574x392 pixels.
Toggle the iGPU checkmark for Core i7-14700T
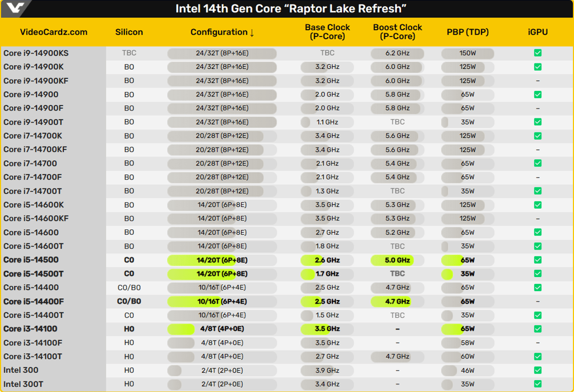538,191
